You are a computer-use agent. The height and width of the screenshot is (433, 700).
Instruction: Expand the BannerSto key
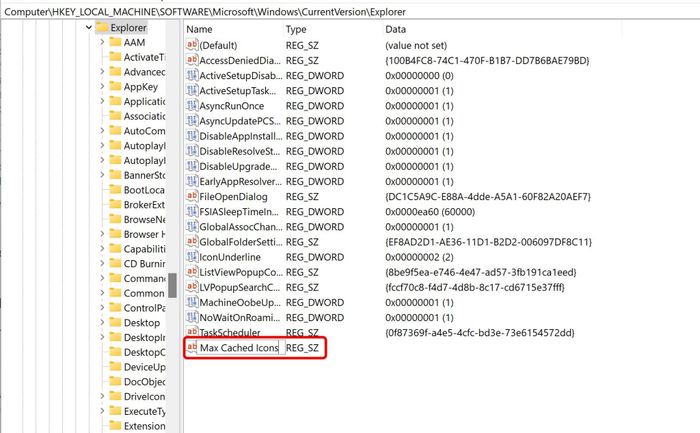click(102, 175)
